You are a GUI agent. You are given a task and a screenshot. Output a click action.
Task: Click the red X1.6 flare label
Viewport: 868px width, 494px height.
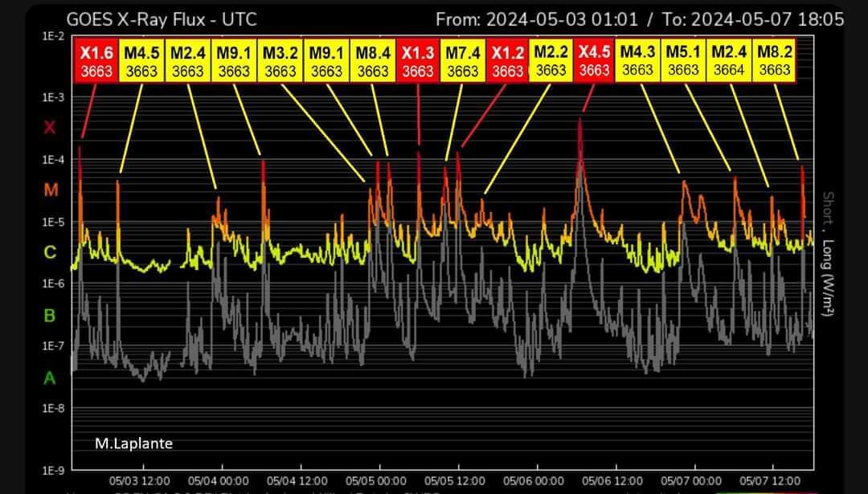(96, 61)
